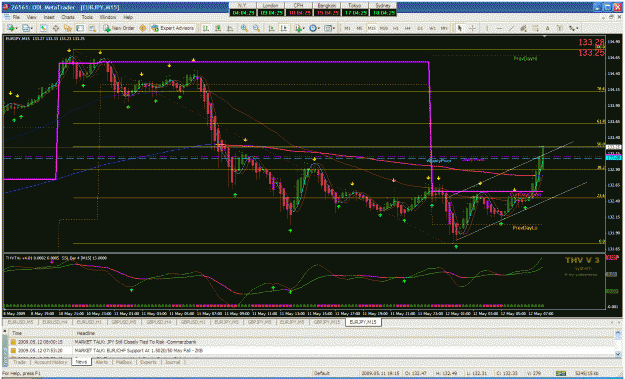This screenshot has height=379, width=625.
Task: Show the Market Watch window icon
Action: [x=43, y=28]
